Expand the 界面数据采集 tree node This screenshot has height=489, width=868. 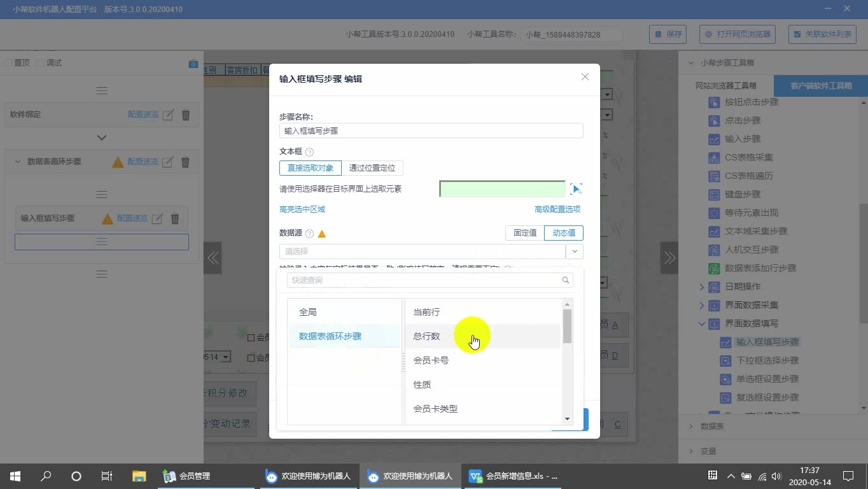pos(702,306)
